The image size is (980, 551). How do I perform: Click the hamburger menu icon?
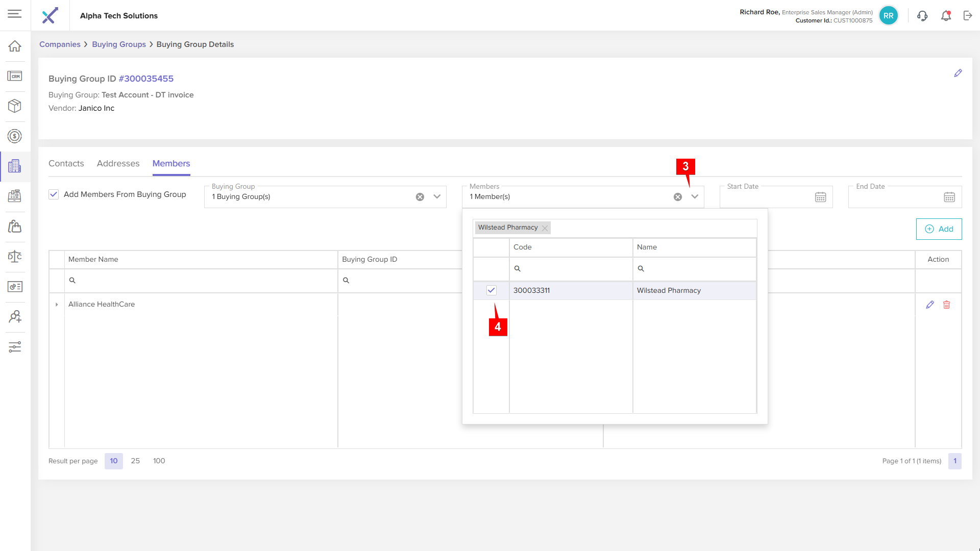pyautogui.click(x=15, y=14)
